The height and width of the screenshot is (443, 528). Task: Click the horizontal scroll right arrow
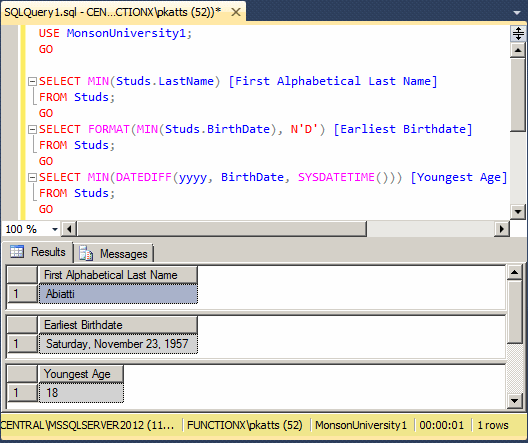click(502, 229)
